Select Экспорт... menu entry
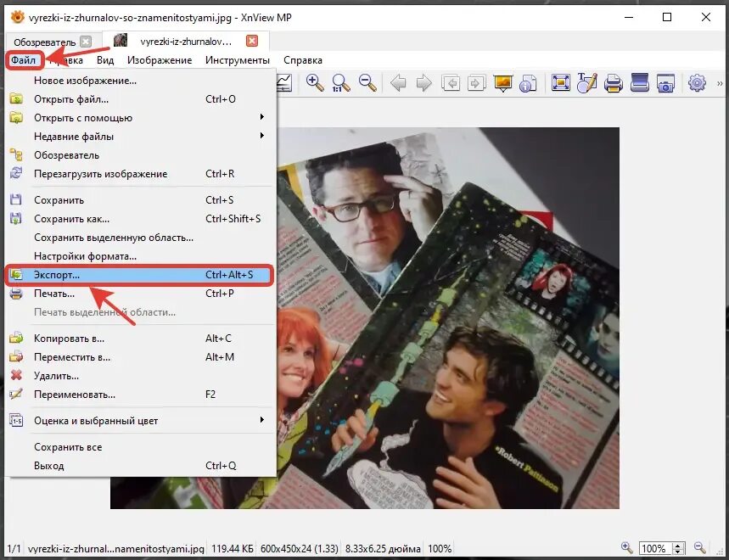The height and width of the screenshot is (560, 729). [x=139, y=275]
